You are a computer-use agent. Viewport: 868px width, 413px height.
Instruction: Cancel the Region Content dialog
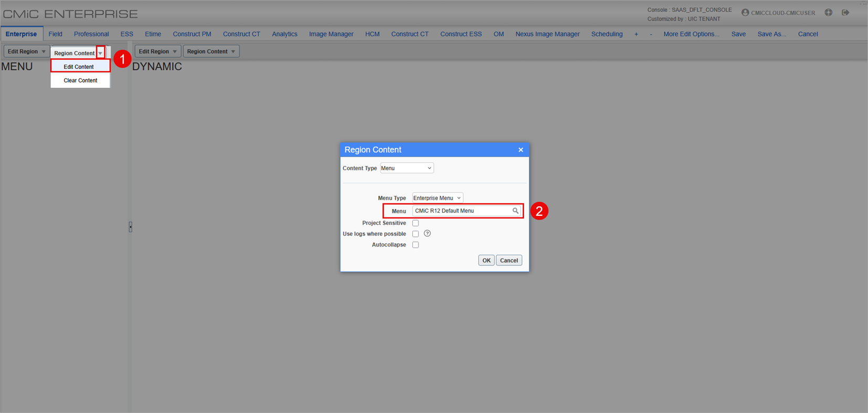509,260
